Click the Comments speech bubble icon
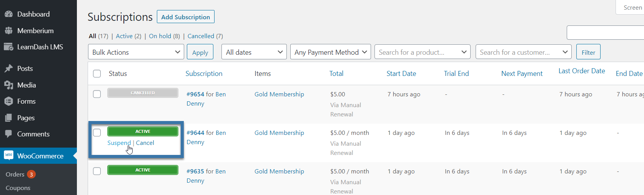The width and height of the screenshot is (644, 195). click(x=8, y=134)
